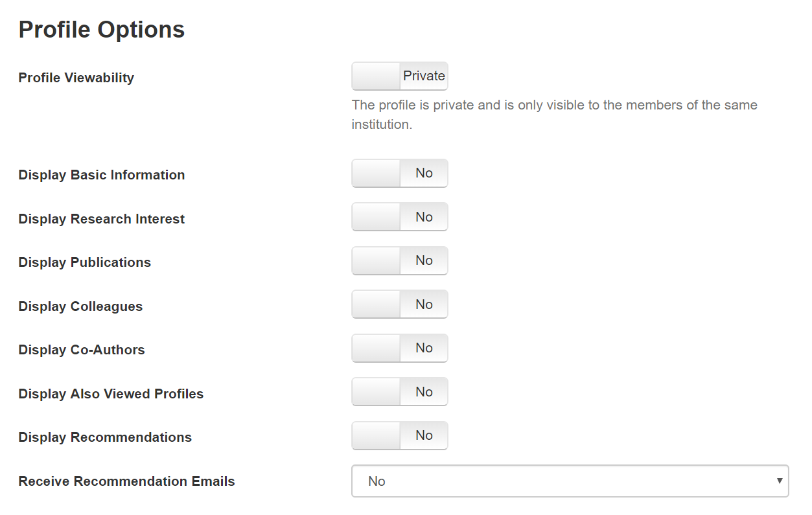
Task: Click the Profile Viewability label text
Action: pos(76,78)
